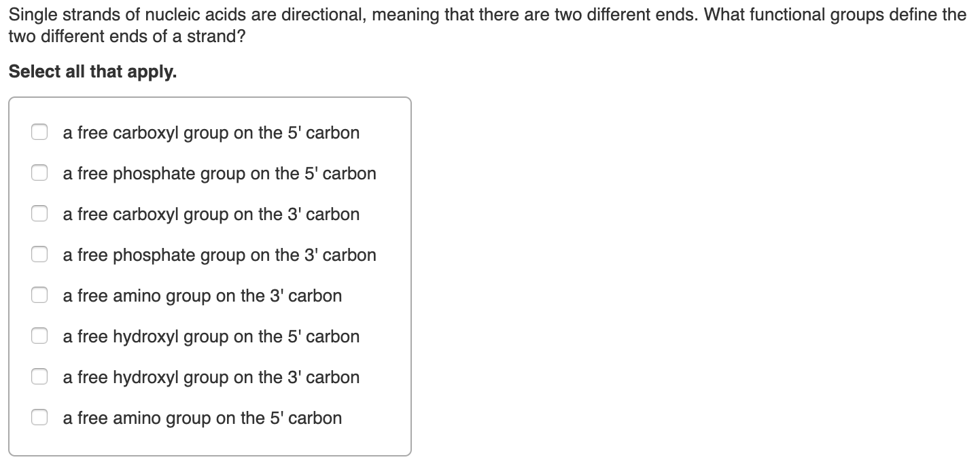Click the phosphate 3' carbon answer text

coord(219,255)
